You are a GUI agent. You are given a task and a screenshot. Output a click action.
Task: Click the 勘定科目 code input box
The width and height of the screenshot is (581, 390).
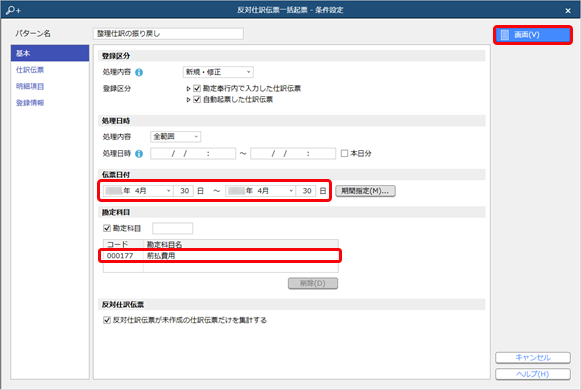click(173, 228)
